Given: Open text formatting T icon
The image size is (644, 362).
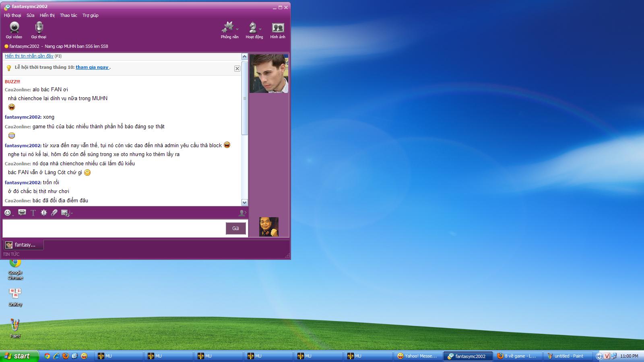Looking at the screenshot, I should (33, 213).
